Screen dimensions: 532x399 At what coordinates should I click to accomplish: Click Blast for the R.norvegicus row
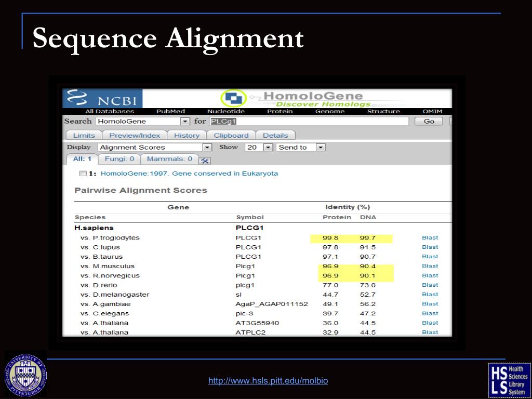click(x=430, y=276)
